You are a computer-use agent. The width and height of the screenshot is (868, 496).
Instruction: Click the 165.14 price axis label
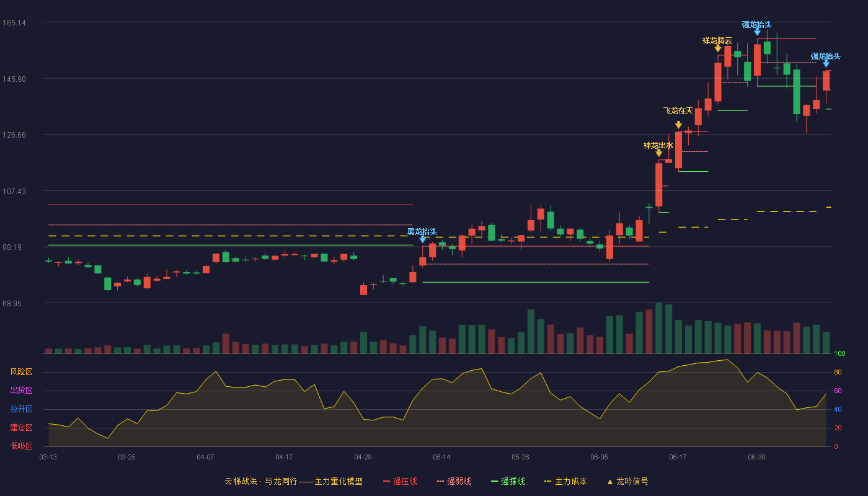click(14, 23)
